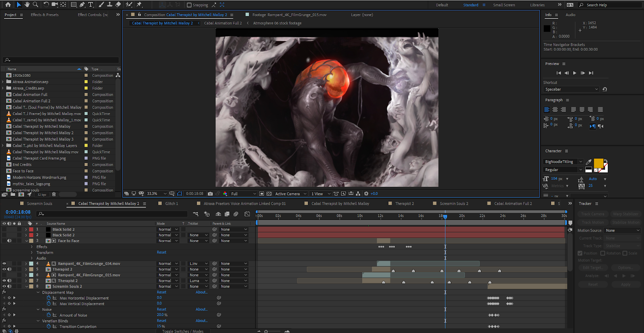Select the Selection arrow tool
Image resolution: width=644 pixels, height=333 pixels.
[19, 5]
